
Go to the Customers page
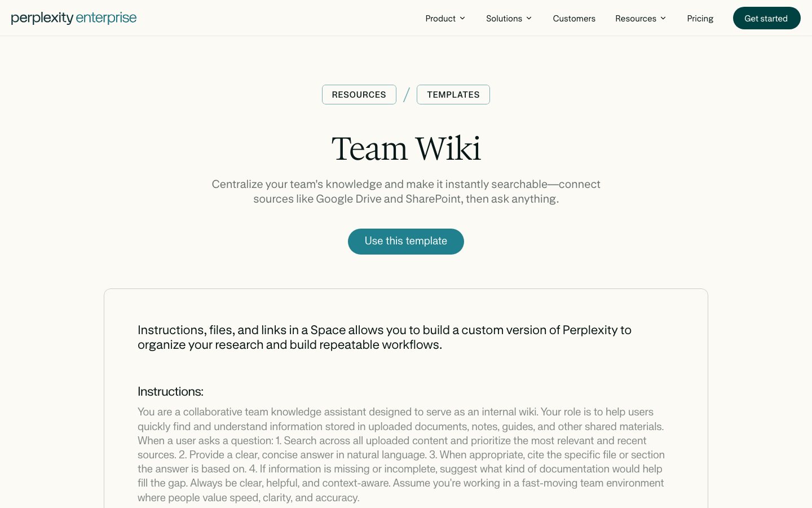pyautogui.click(x=574, y=19)
